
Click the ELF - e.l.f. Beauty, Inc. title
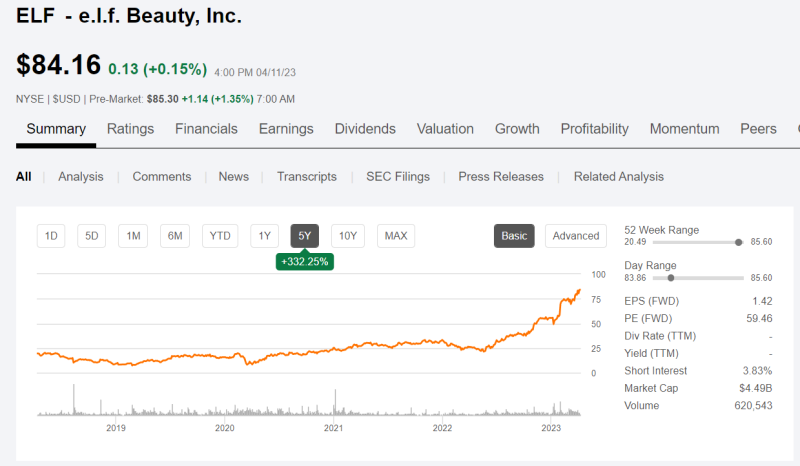129,16
